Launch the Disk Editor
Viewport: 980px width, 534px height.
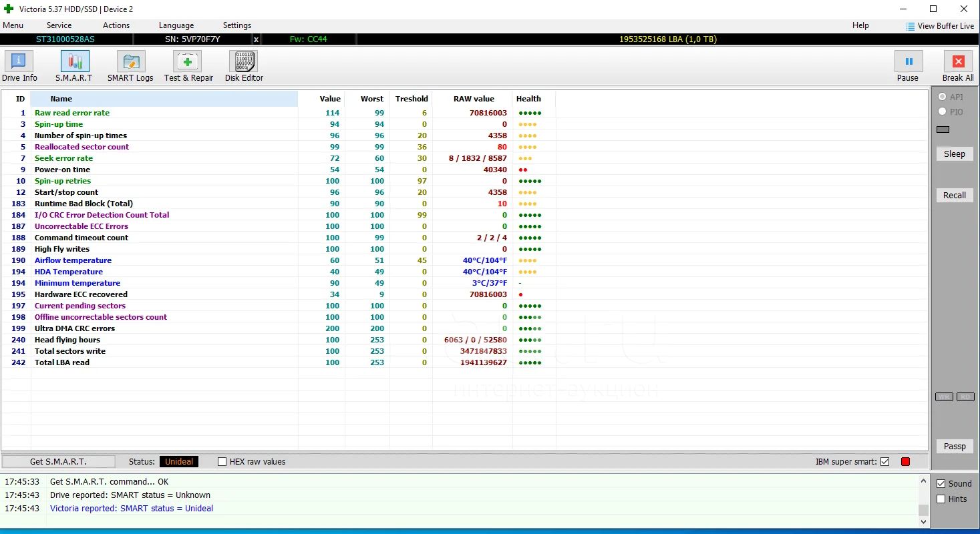pos(244,67)
